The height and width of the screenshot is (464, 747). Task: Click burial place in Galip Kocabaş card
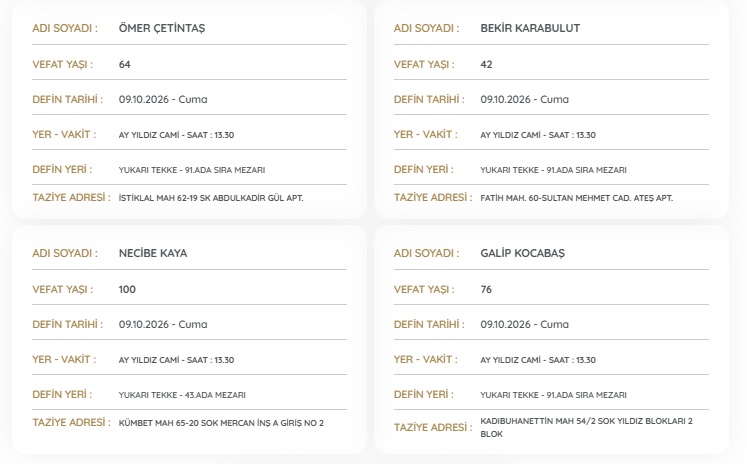point(554,394)
